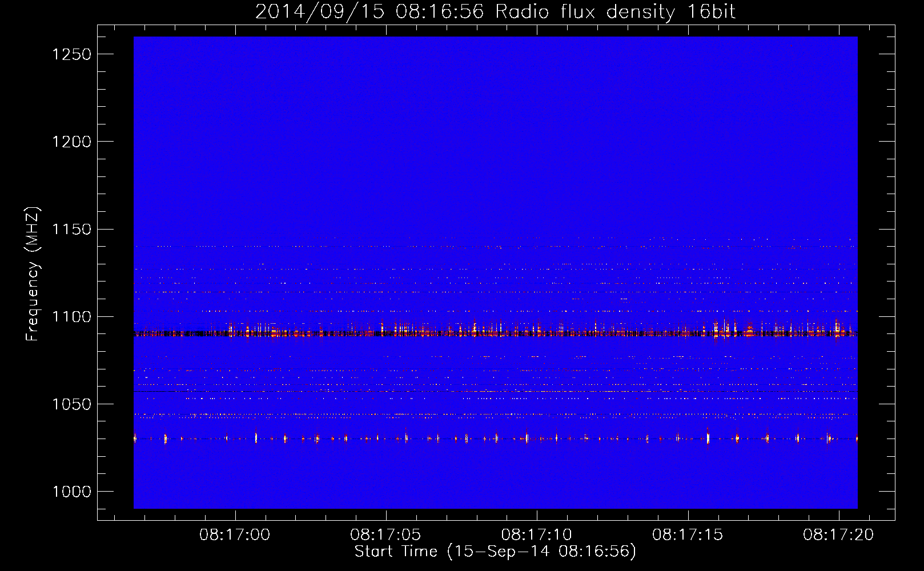Screen dimensions: 924x571
Task: Click the plot title '2014/09/15 08:16:56 Radio flux density 16bit'
Action: 495,11
